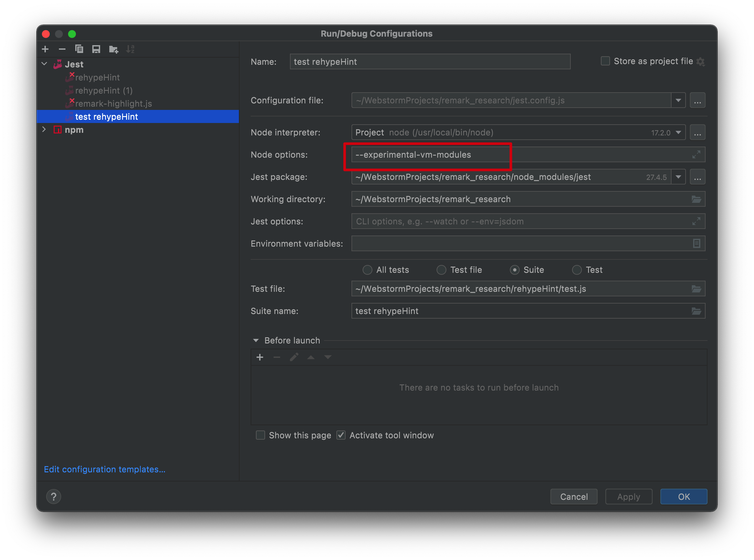
Task: Click into the Jest options field
Action: coord(529,222)
